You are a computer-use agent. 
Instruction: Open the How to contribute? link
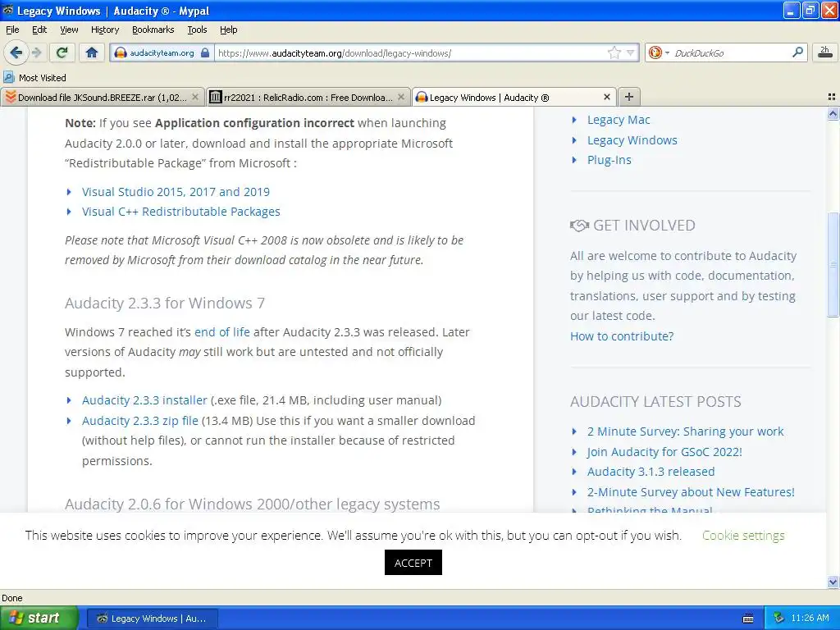622,336
